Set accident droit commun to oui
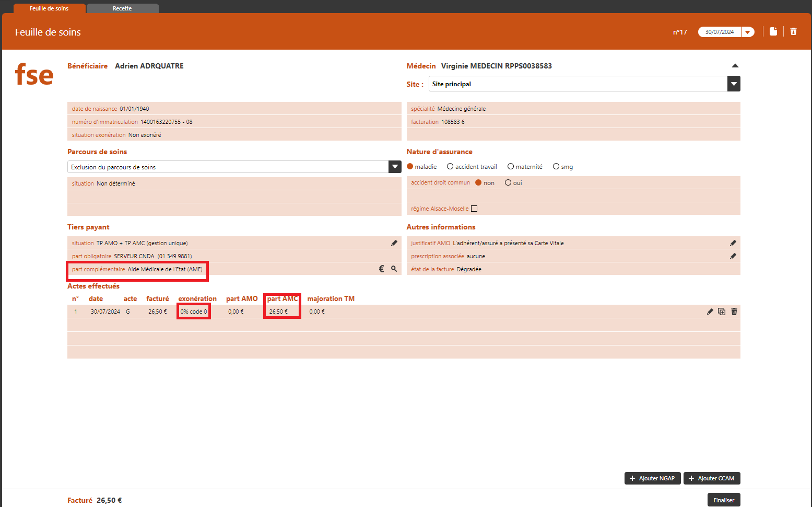Viewport: 812px width, 507px height. 508,183
